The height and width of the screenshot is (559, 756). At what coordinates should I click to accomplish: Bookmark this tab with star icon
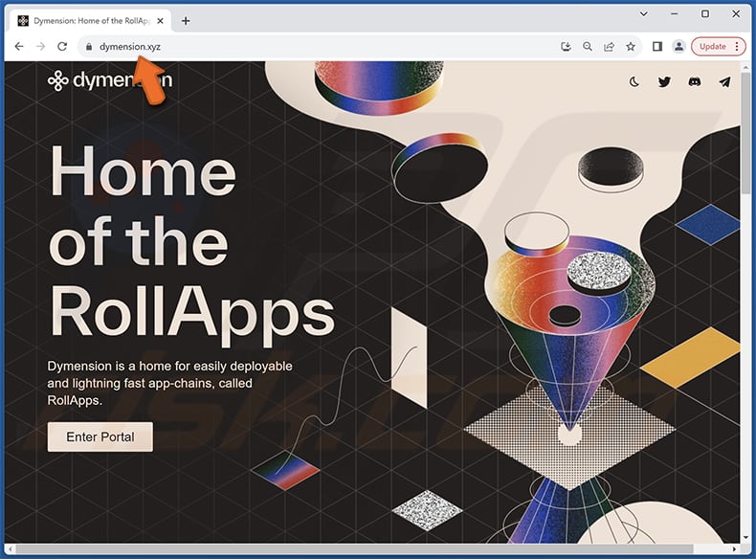tap(631, 46)
